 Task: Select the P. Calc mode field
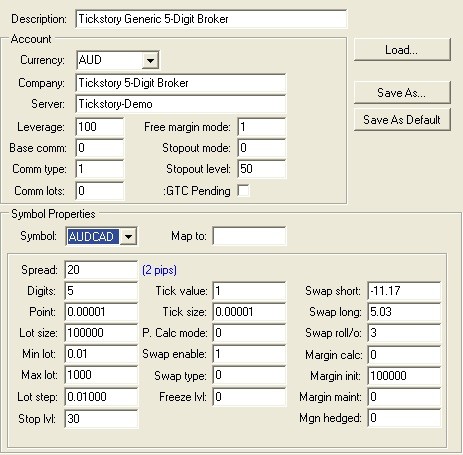pyautogui.click(x=249, y=333)
